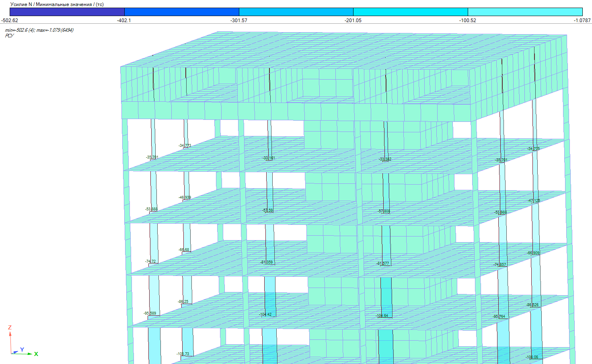Select the column value -47.125
The width and height of the screenshot is (592, 364).
click(x=534, y=201)
